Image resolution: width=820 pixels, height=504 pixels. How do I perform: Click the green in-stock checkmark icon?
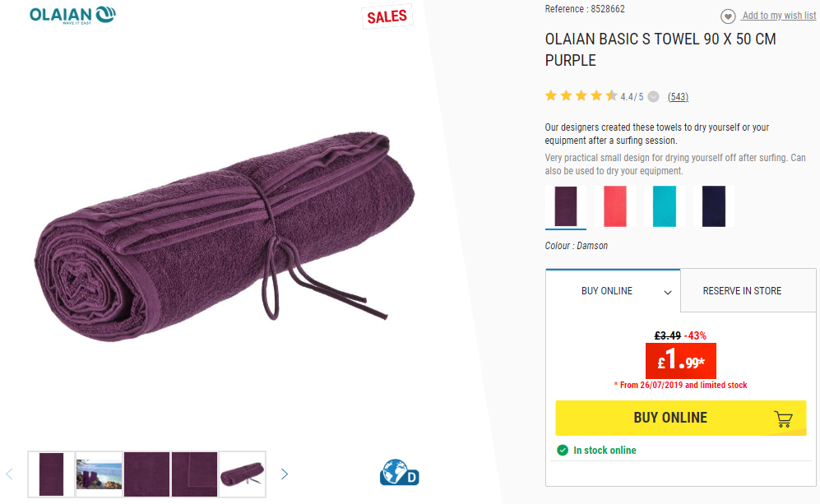(563, 451)
